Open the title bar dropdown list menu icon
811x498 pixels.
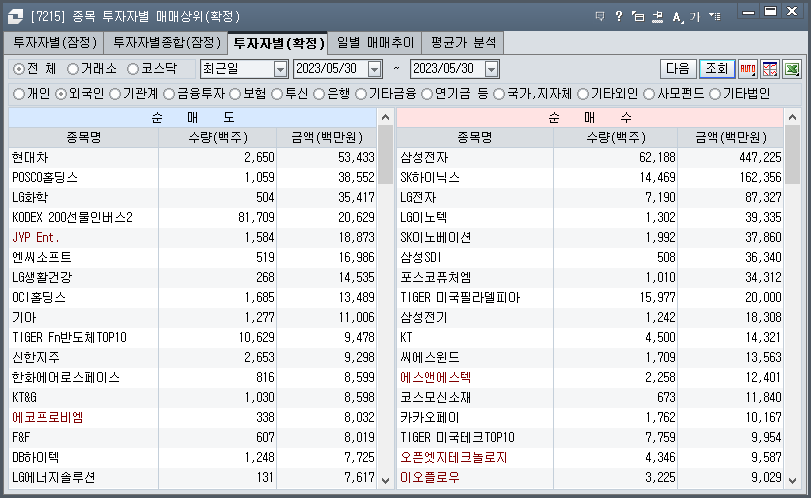[715, 17]
